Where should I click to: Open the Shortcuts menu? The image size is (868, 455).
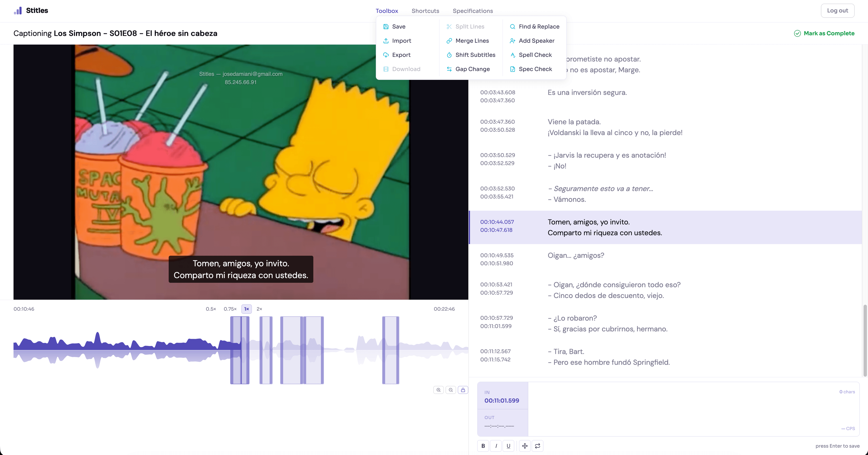(425, 11)
